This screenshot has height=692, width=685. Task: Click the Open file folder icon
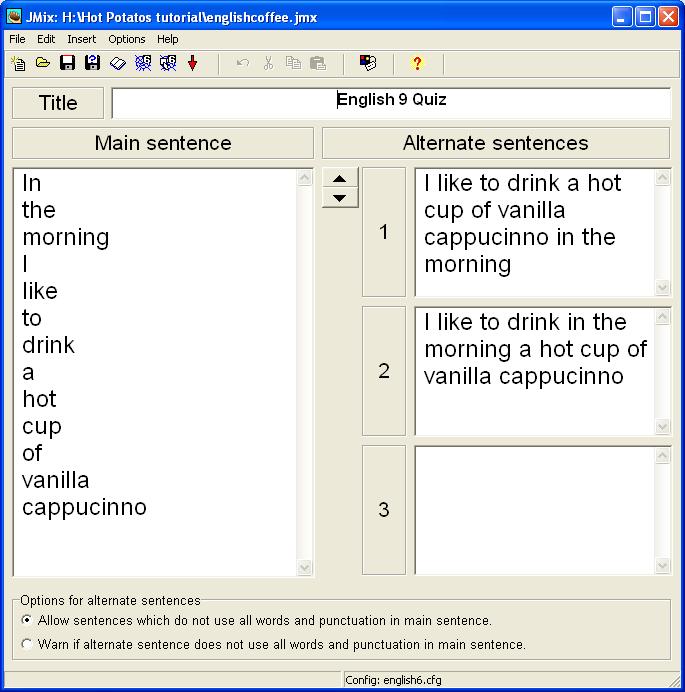pyautogui.click(x=42, y=63)
